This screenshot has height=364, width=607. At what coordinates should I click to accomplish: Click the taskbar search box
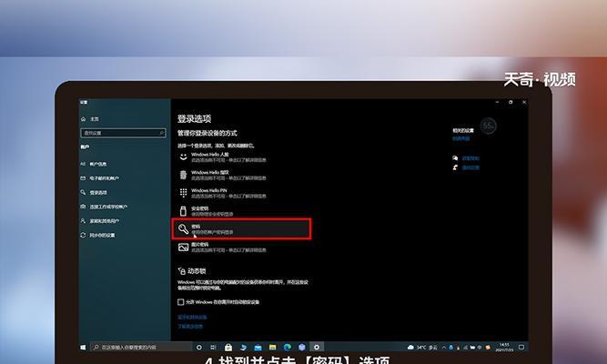141,348
